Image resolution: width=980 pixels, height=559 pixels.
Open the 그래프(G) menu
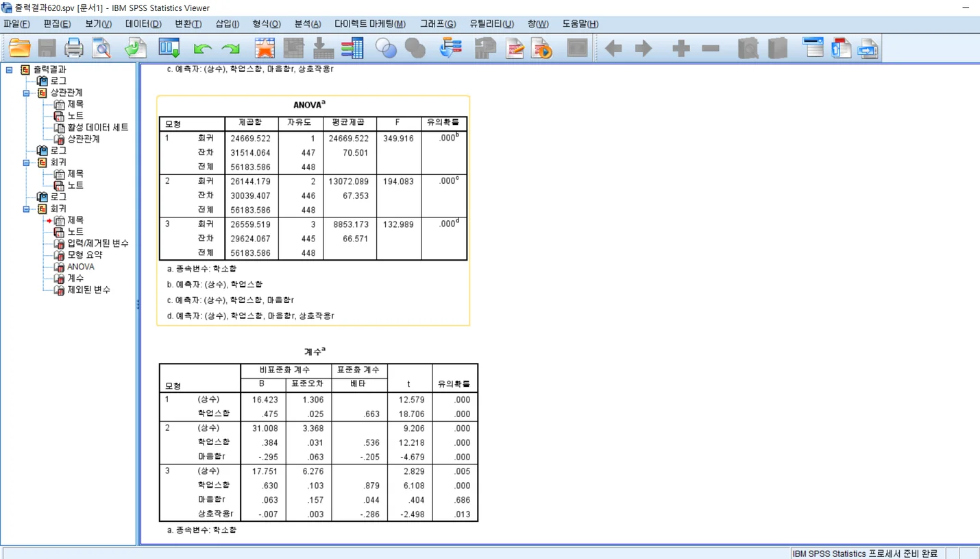438,24
